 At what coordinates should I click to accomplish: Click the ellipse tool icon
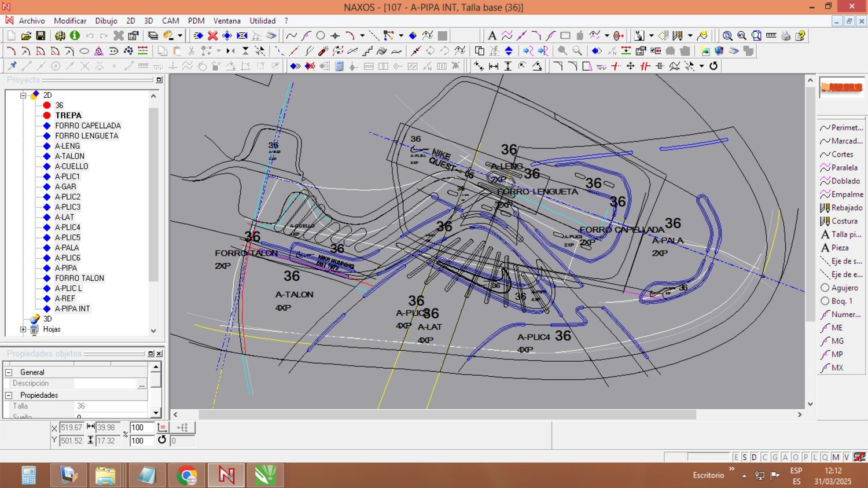click(84, 51)
